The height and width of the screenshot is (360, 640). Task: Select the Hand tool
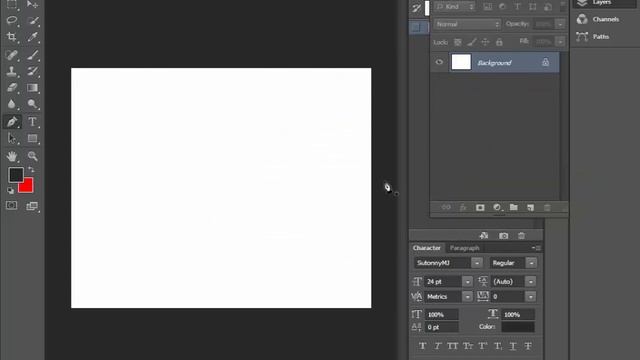(x=11, y=156)
